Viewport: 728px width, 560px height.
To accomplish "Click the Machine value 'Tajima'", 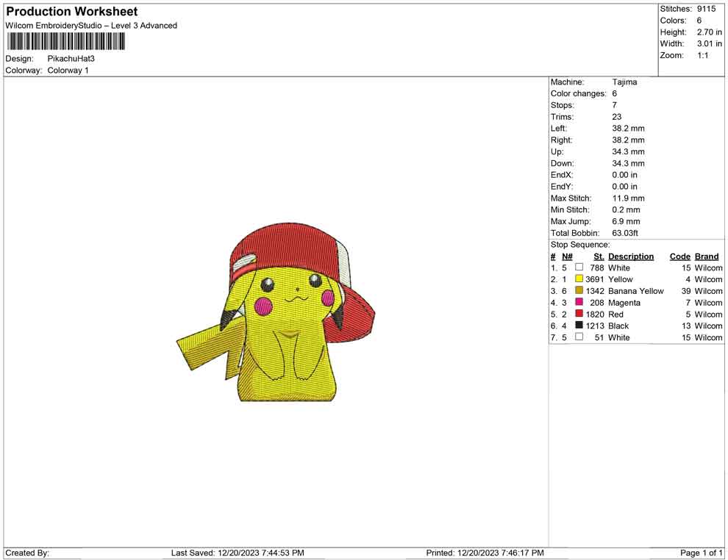I will [624, 82].
